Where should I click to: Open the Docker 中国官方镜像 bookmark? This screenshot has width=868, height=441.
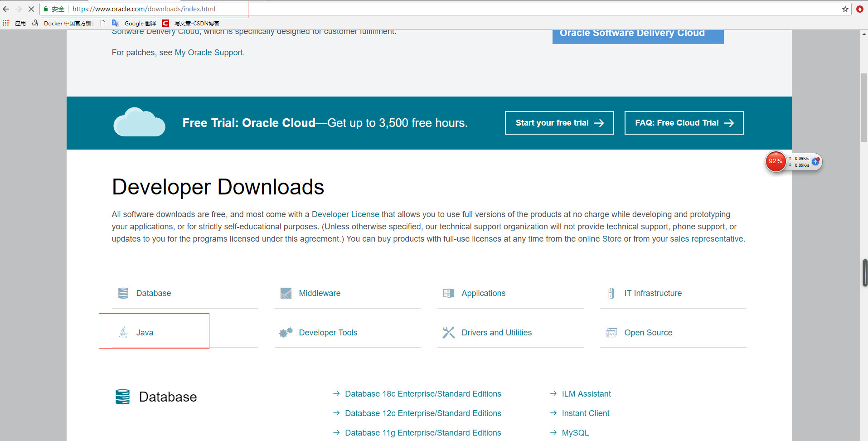(63, 23)
